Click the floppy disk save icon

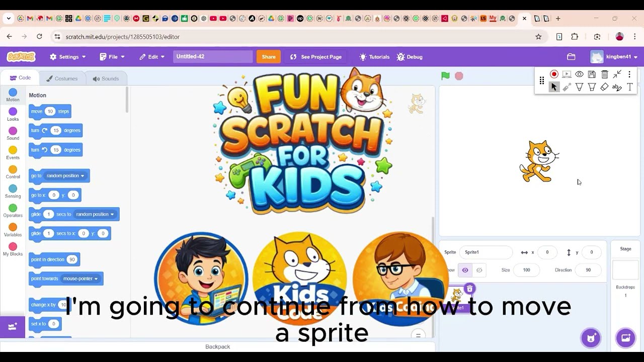pyautogui.click(x=592, y=74)
